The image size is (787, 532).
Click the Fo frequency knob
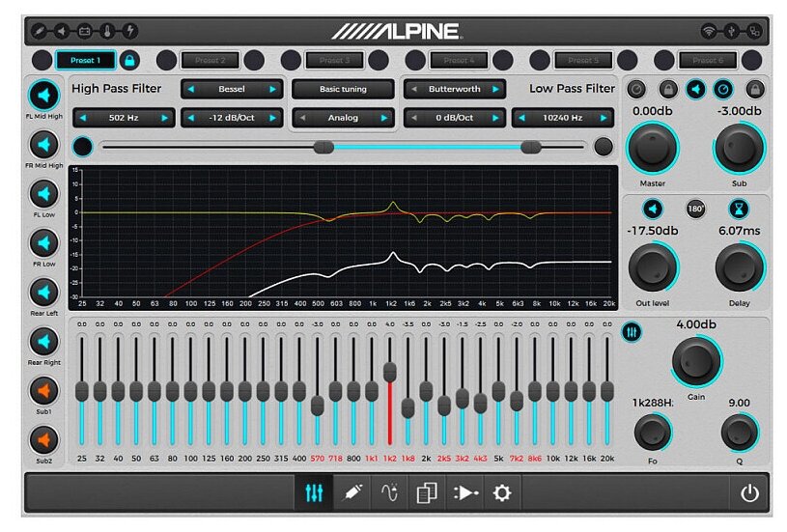(653, 433)
